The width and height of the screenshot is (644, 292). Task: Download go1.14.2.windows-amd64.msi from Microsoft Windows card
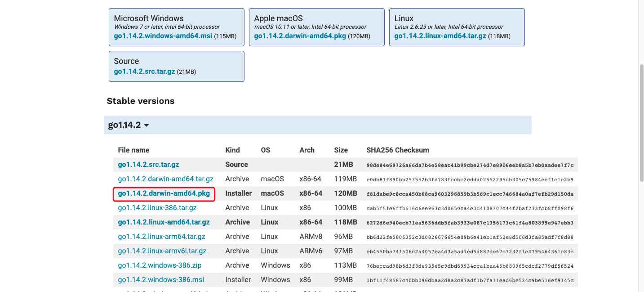[x=163, y=36]
